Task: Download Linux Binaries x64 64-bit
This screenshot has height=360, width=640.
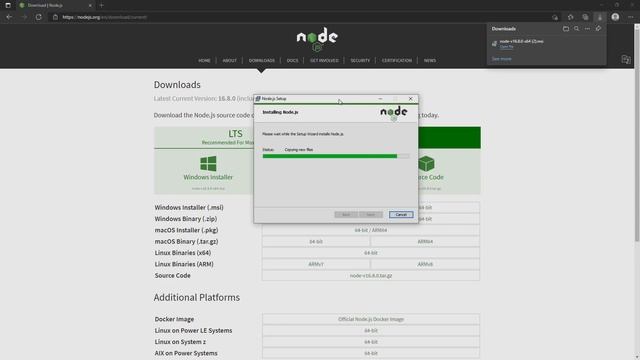Action: click(x=371, y=253)
